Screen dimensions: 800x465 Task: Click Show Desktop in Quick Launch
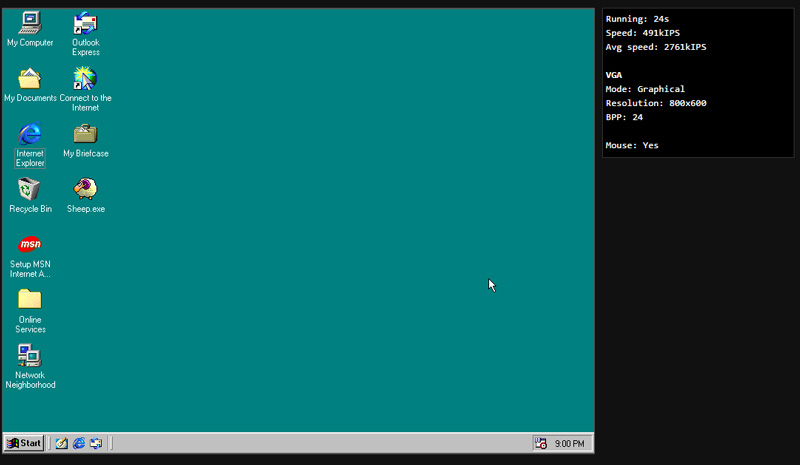click(62, 443)
